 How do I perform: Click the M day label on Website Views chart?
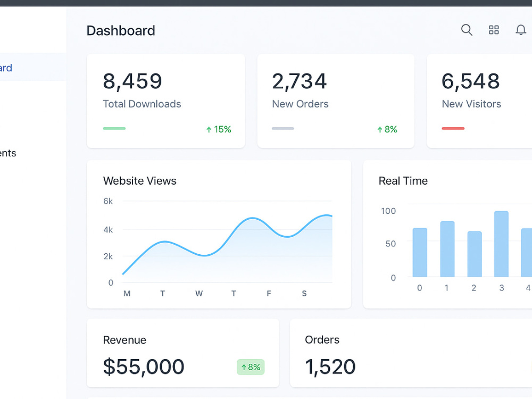(x=127, y=294)
